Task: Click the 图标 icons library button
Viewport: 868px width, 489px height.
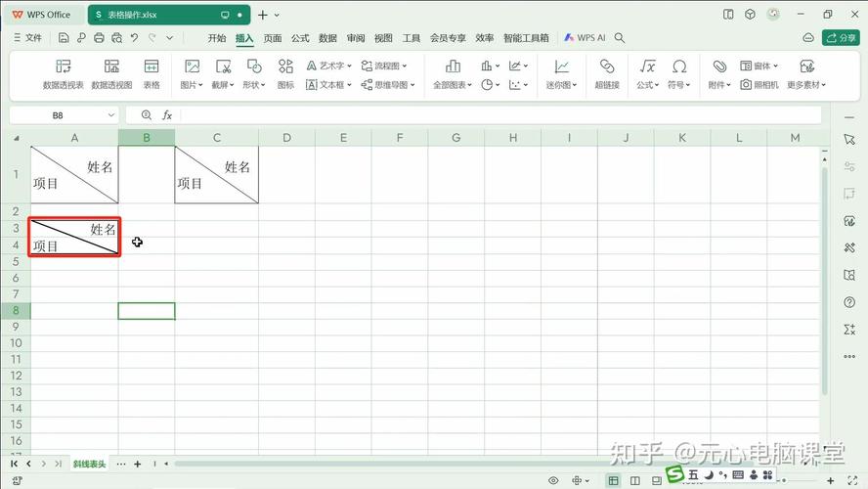Action: point(285,74)
